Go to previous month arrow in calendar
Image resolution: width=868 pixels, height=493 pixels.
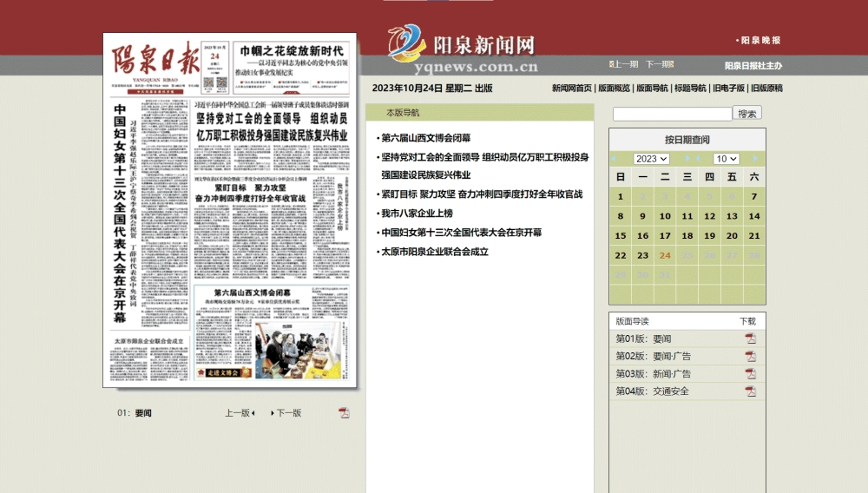point(699,159)
